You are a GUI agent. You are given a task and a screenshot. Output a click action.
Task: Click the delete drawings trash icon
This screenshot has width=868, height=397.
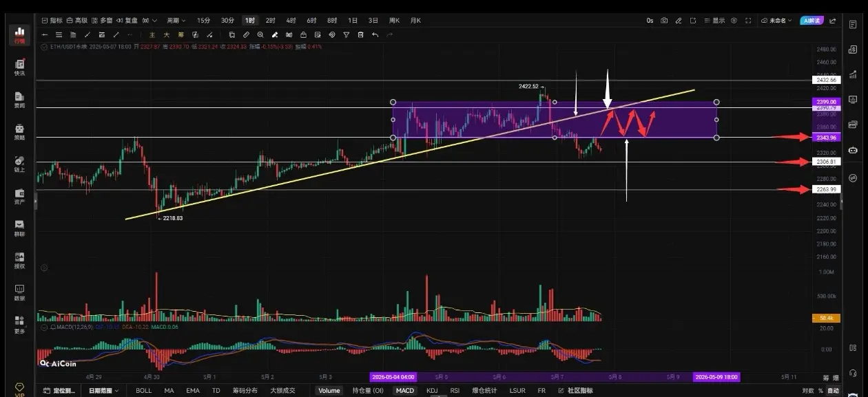click(360, 34)
